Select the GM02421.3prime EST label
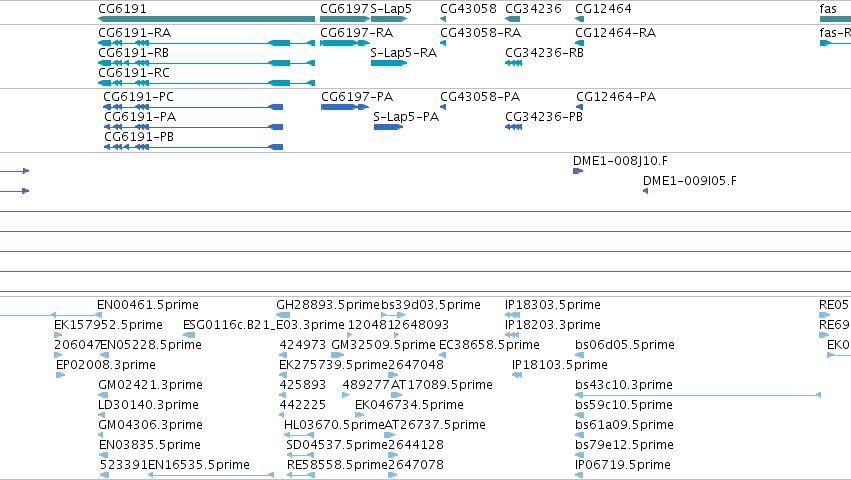The width and height of the screenshot is (851, 480). pyautogui.click(x=150, y=385)
